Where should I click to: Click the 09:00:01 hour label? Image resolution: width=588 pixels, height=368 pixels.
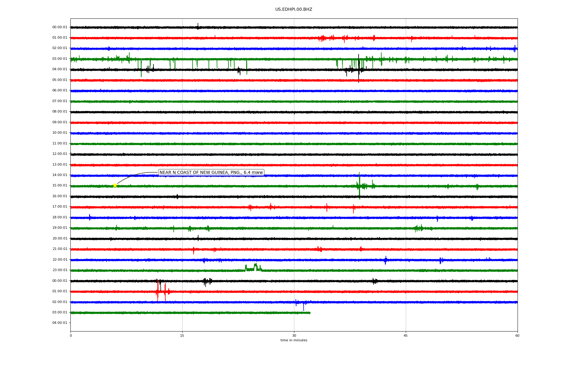coord(60,122)
